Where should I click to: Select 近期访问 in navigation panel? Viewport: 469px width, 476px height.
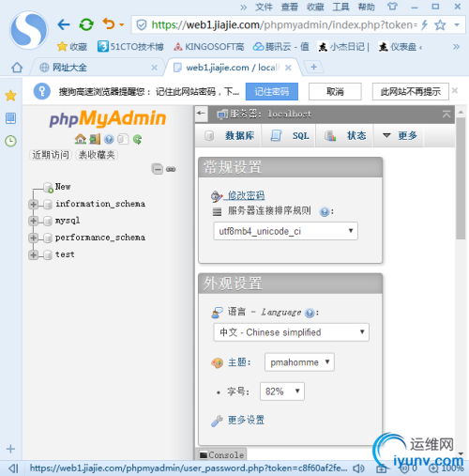click(51, 155)
